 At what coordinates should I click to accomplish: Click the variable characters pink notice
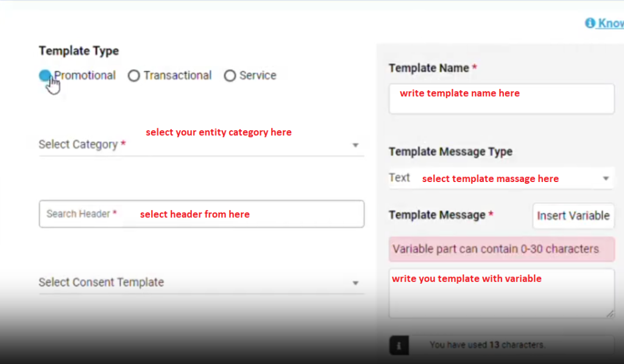[x=502, y=249]
